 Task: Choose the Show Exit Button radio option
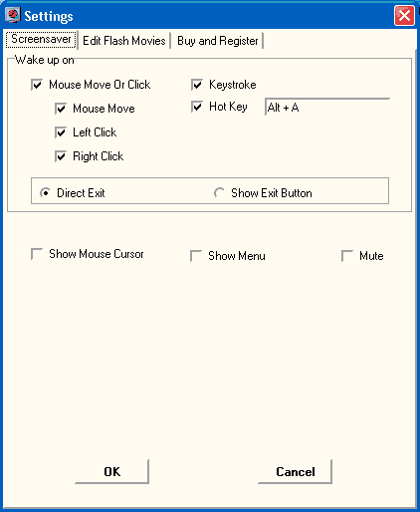coord(219,192)
